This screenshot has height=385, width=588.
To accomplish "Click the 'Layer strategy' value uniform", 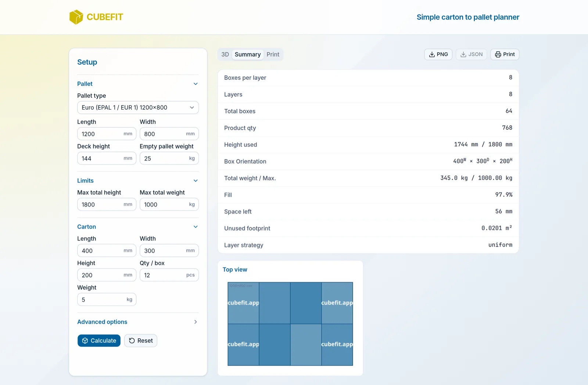I will tap(500, 245).
